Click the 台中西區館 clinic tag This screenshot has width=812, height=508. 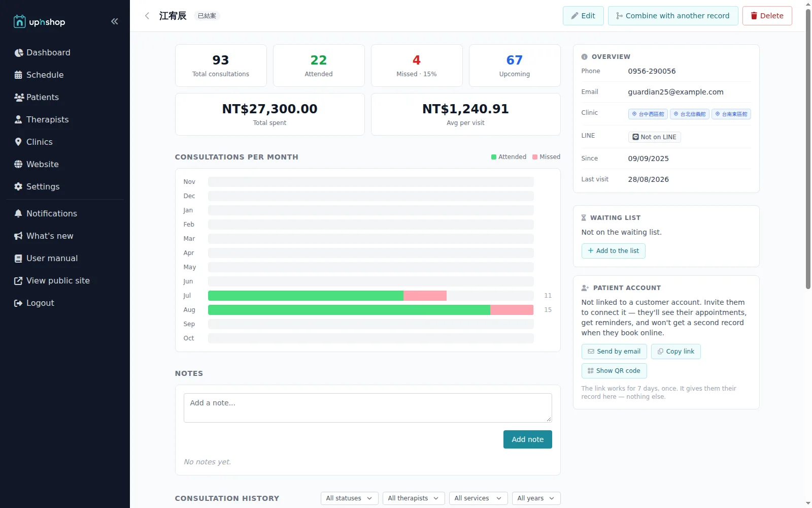click(648, 114)
